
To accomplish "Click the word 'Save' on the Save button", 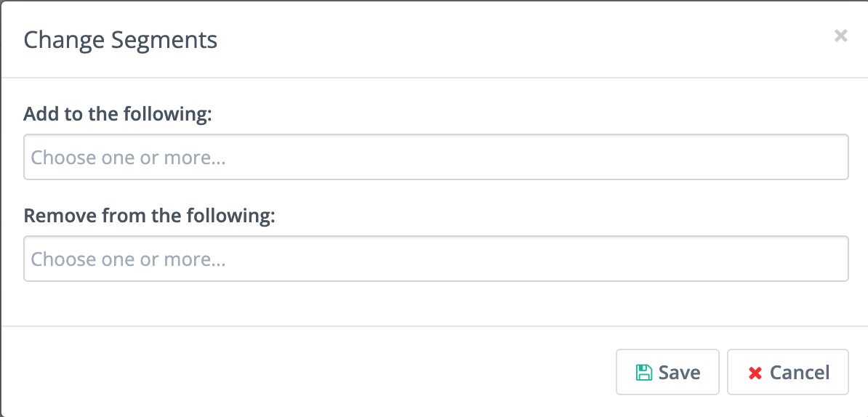I will (679, 373).
